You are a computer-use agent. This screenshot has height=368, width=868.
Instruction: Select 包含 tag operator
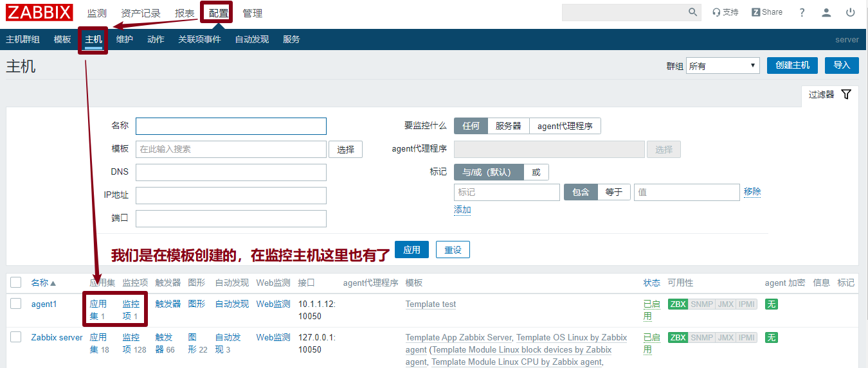[x=581, y=192]
